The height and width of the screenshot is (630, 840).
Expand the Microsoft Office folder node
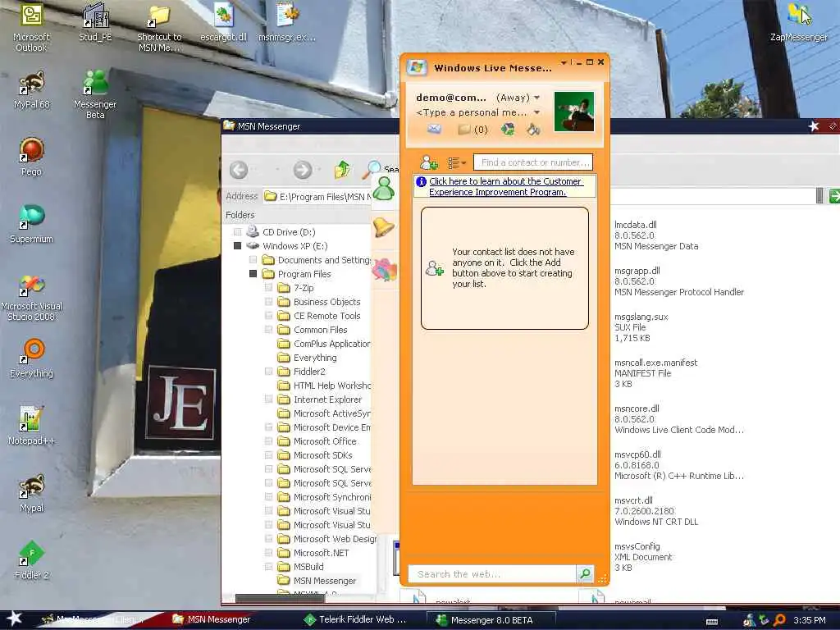tap(268, 441)
